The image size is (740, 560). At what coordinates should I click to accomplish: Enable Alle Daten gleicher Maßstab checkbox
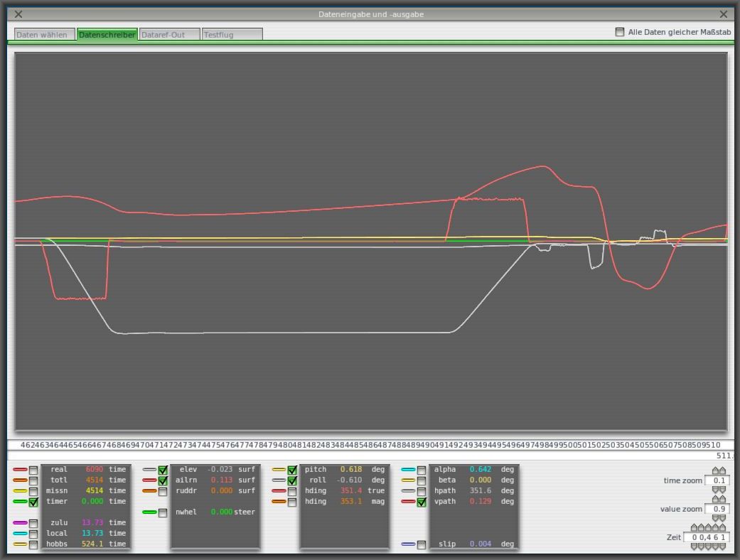[620, 32]
